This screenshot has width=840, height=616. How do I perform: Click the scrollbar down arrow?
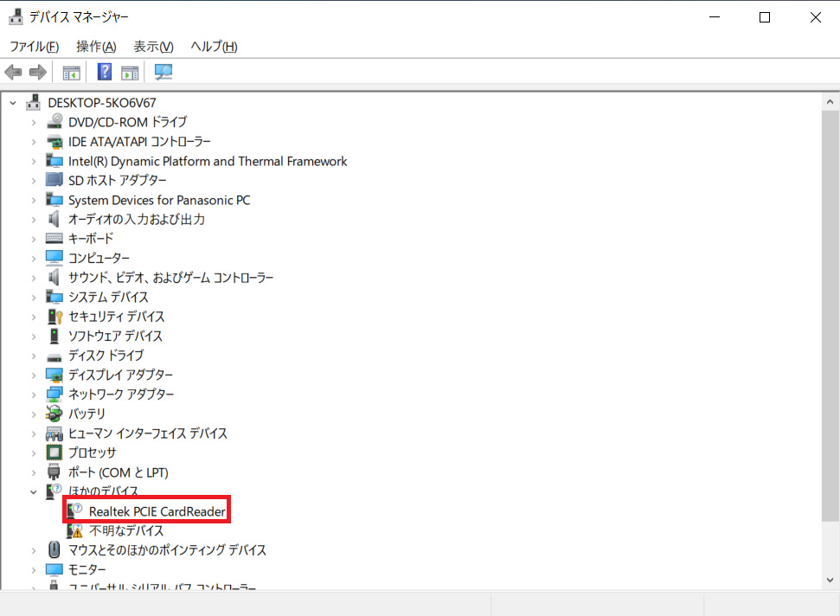(x=830, y=581)
